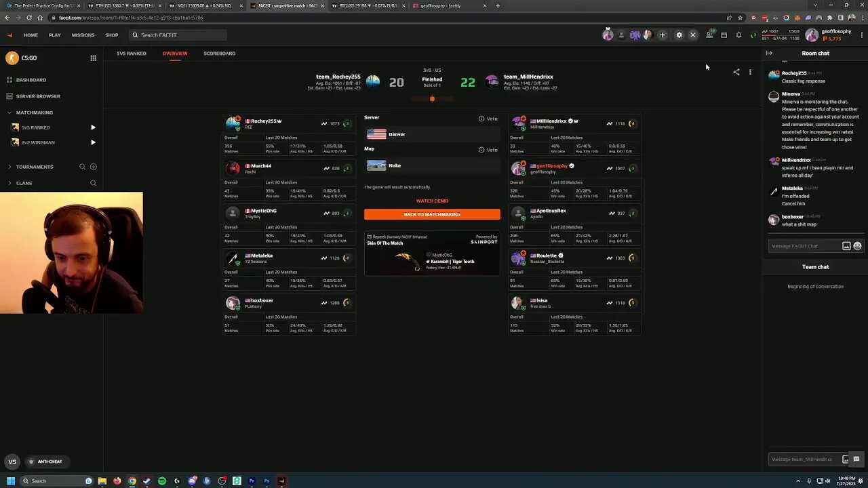This screenshot has height=488, width=868.
Task: Search tournaments with the magnifier icon
Action: [x=83, y=167]
